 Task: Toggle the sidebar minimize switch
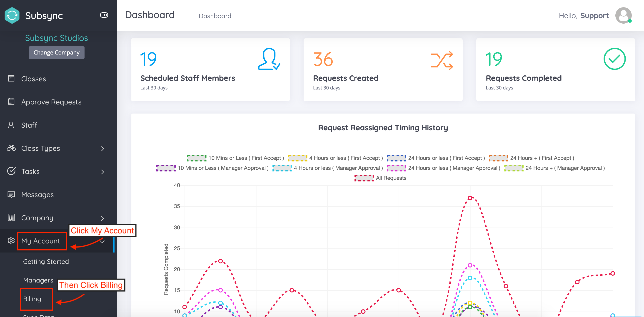pyautogui.click(x=104, y=15)
